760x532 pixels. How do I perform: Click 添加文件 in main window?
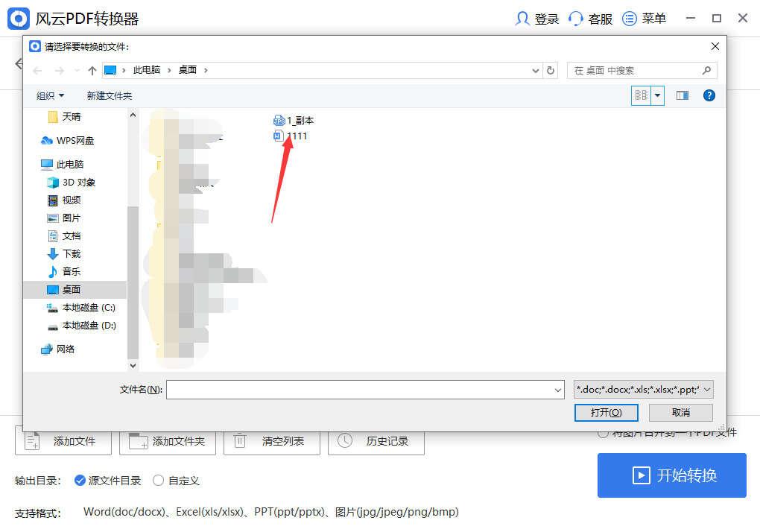(63, 441)
